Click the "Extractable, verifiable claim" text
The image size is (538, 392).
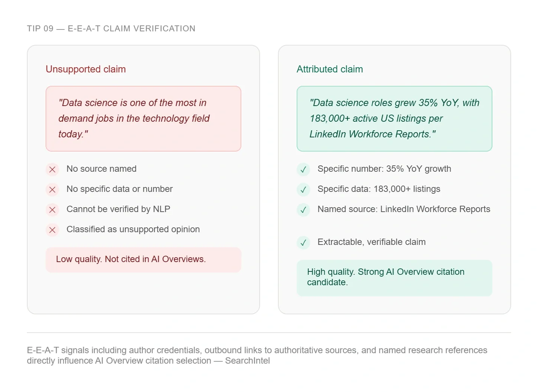(x=371, y=242)
